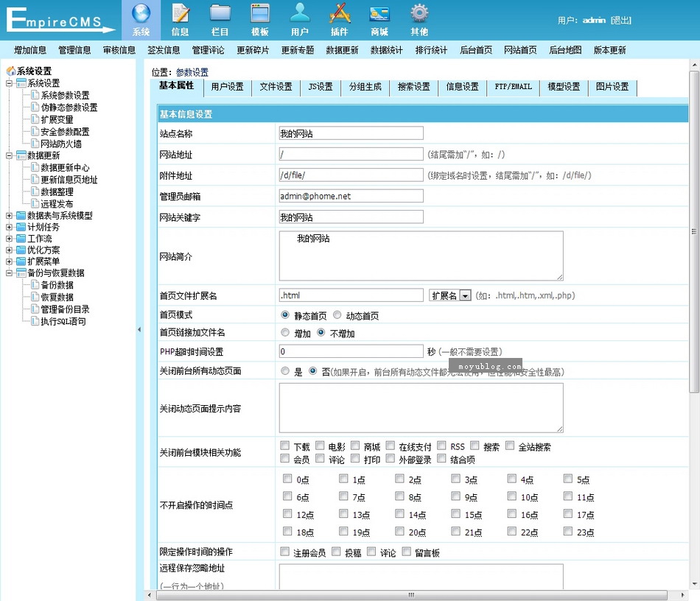Image resolution: width=700 pixels, height=601 pixels.
Task: Click the EmpireCMS logo
Action: point(60,20)
